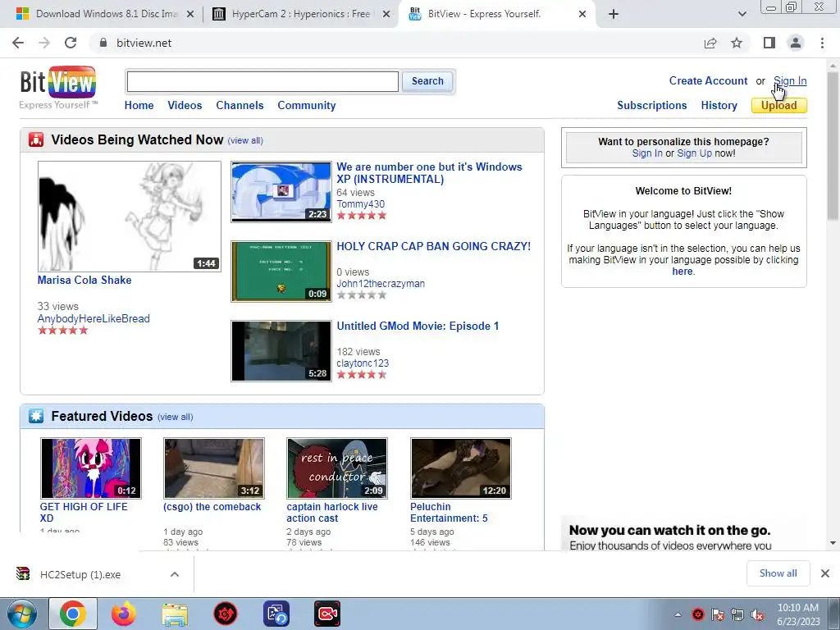The image size is (840, 630).
Task: Click the Featured Videos blue star icon
Action: 36,416
